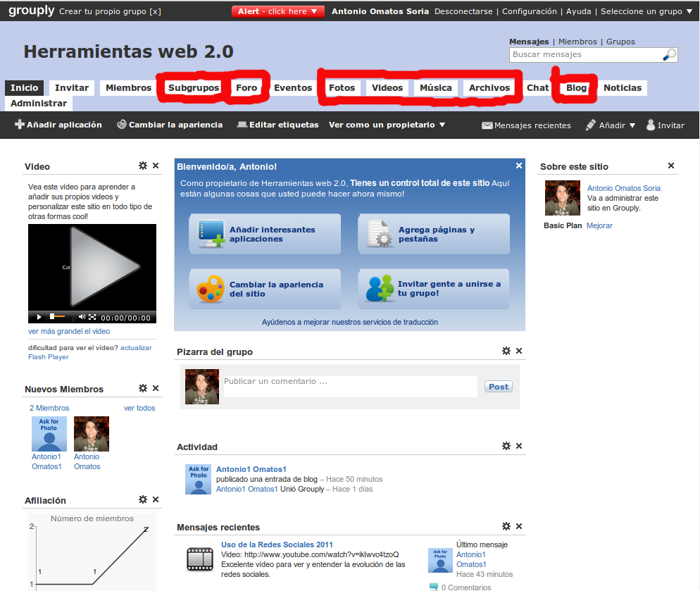Open the Miembros tab
The image size is (700, 591).
tap(129, 87)
